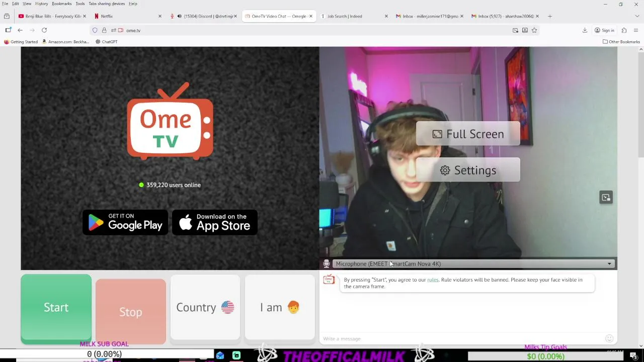Click the MILK SUB GOAL progress bar

point(107,354)
